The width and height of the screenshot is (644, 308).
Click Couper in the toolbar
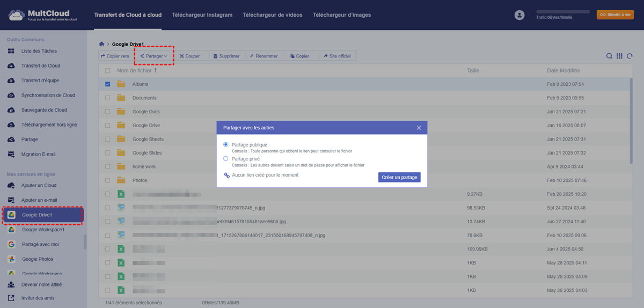pos(189,56)
